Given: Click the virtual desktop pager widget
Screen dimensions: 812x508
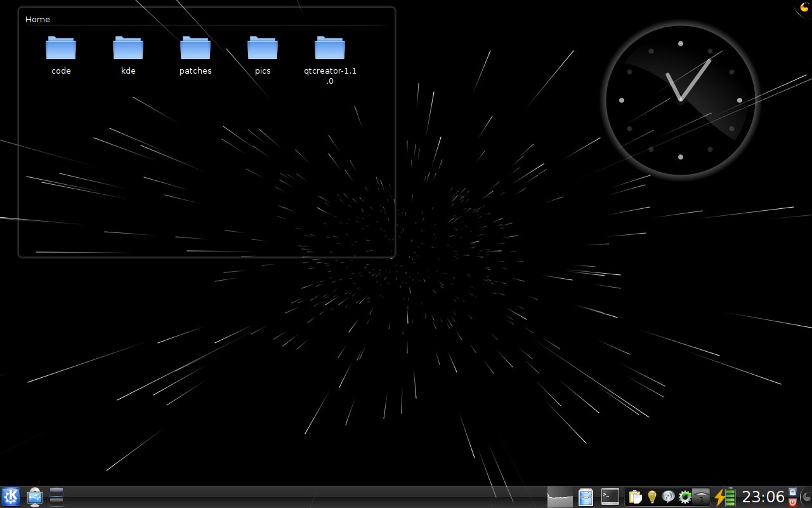Looking at the screenshot, I should point(56,497).
